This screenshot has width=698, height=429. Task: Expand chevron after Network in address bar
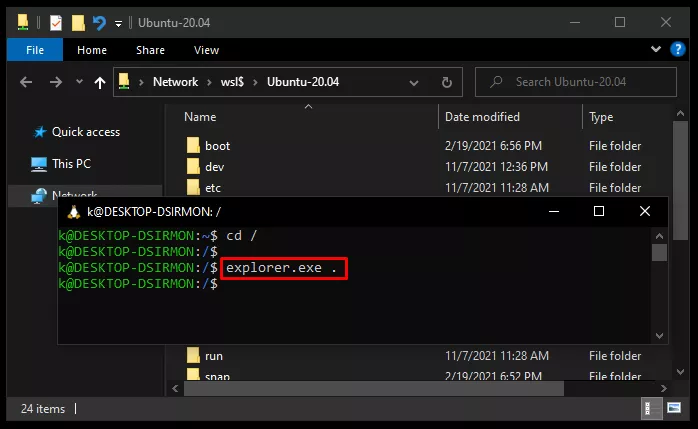209,82
